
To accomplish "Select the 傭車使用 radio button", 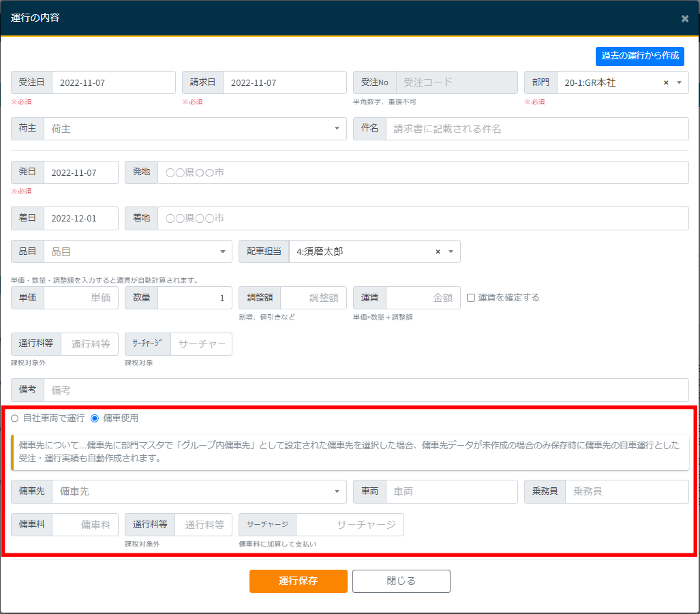I will [x=95, y=418].
